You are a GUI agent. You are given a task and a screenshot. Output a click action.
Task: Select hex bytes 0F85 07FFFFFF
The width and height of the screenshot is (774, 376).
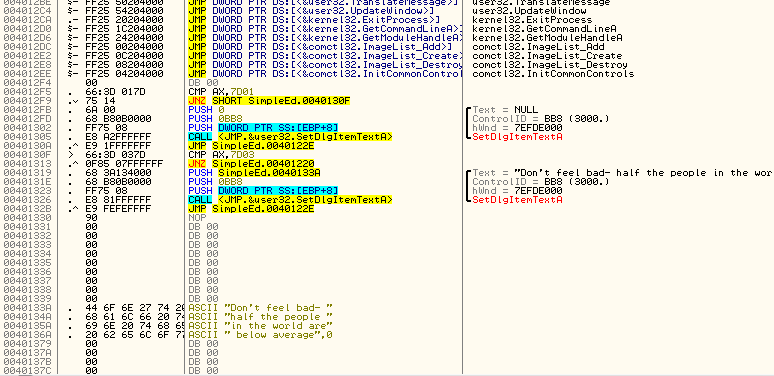coord(124,164)
